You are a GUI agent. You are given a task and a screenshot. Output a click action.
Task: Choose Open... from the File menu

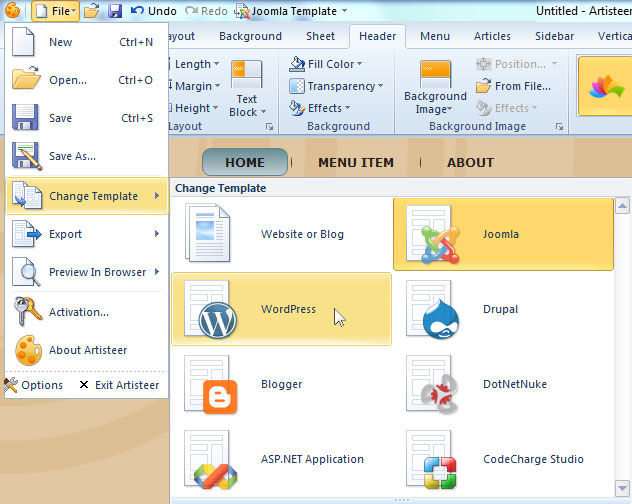(87, 80)
